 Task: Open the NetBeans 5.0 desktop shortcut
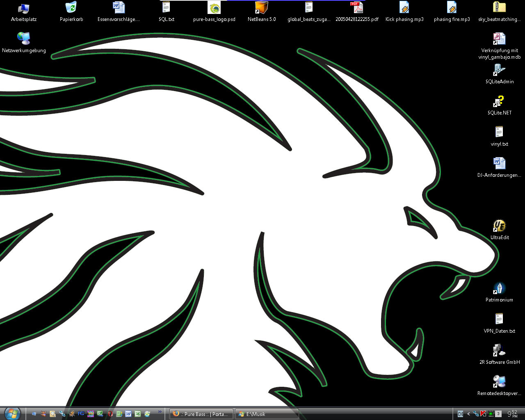click(261, 8)
